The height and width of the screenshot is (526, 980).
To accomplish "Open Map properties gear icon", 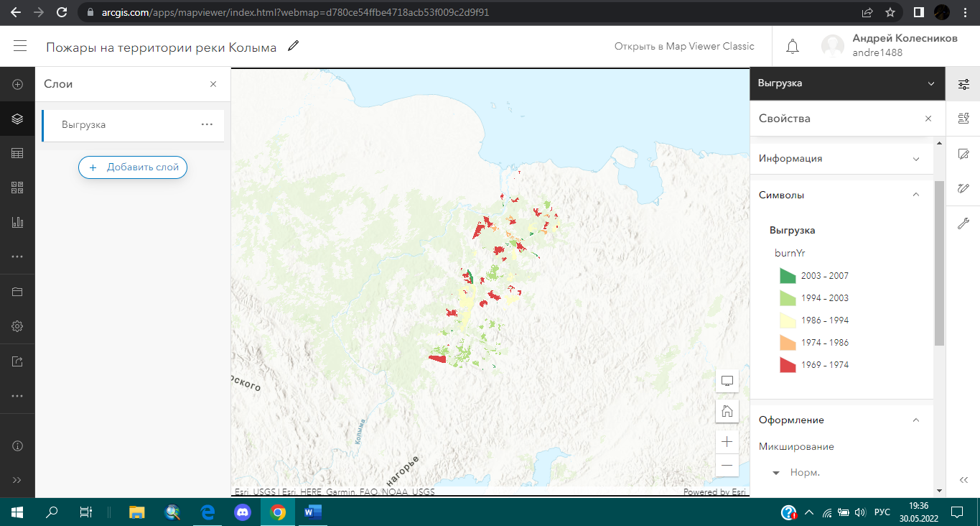I will pyautogui.click(x=18, y=326).
